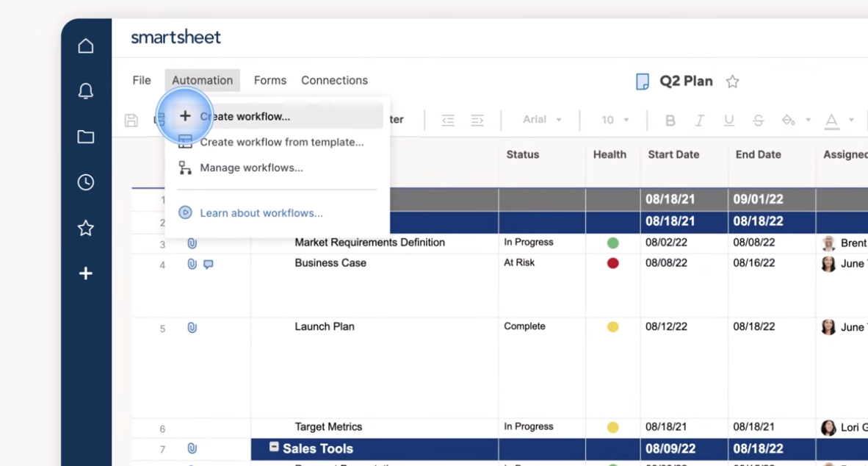Click green health dot for Market Requirements
Viewport: 868px width, 466px height.
pyautogui.click(x=612, y=243)
